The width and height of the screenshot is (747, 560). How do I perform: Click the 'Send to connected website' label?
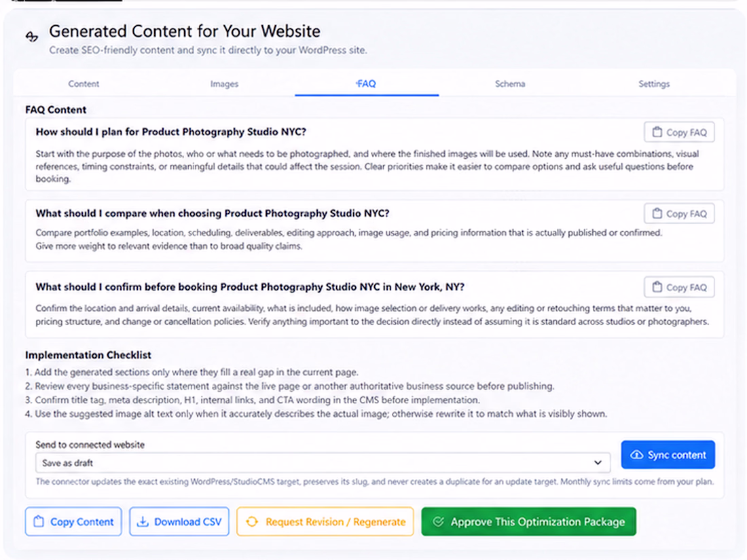pos(90,445)
